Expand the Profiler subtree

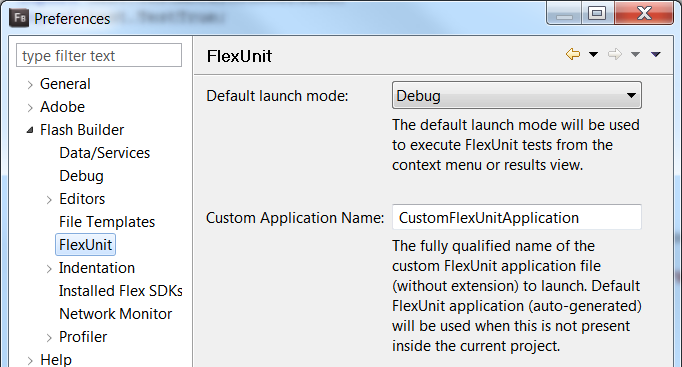(x=49, y=337)
